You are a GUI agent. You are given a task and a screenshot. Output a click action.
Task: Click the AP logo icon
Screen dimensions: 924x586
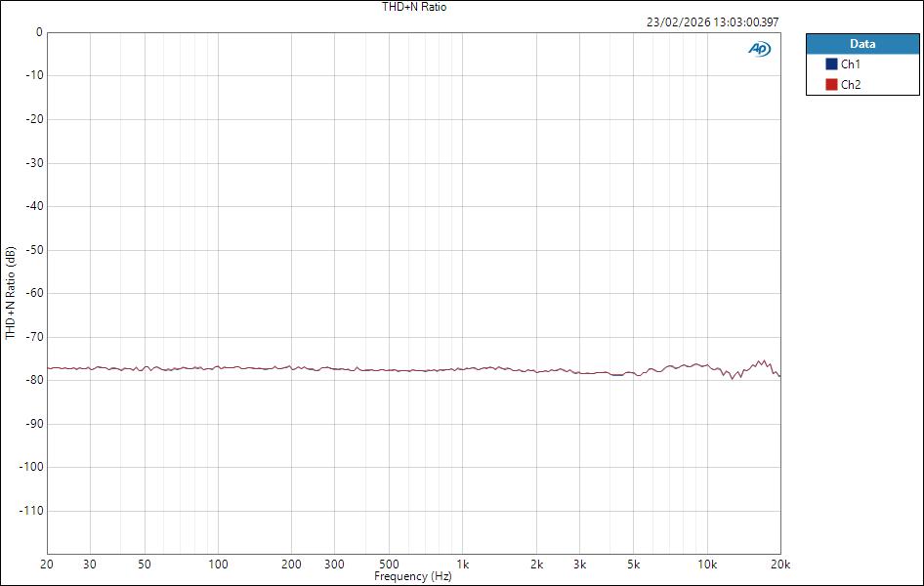pos(760,47)
